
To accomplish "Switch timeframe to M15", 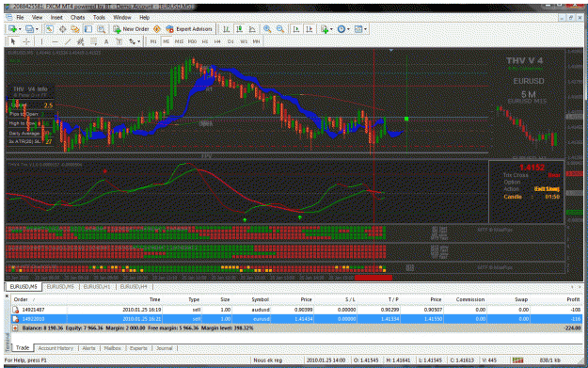I will click(x=179, y=41).
